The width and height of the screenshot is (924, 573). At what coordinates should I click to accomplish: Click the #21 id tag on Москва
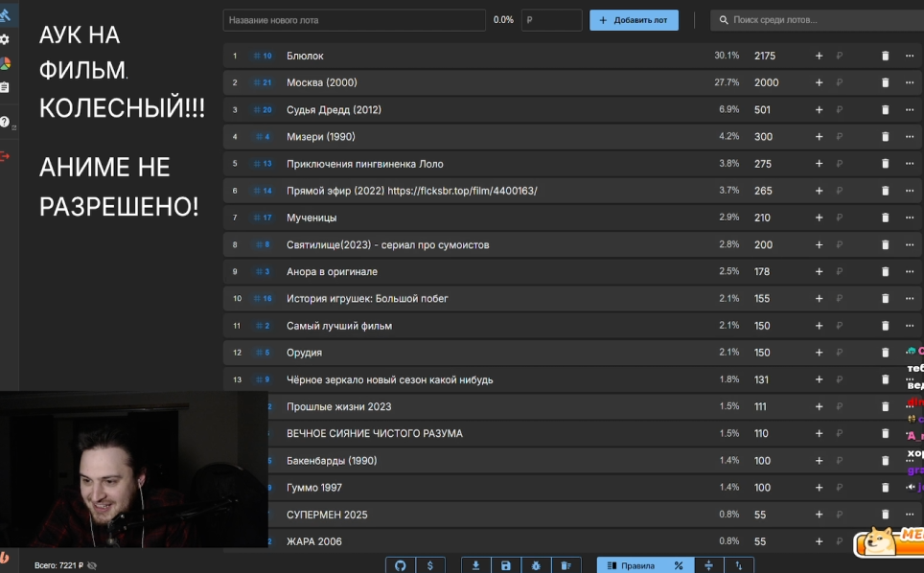[263, 83]
